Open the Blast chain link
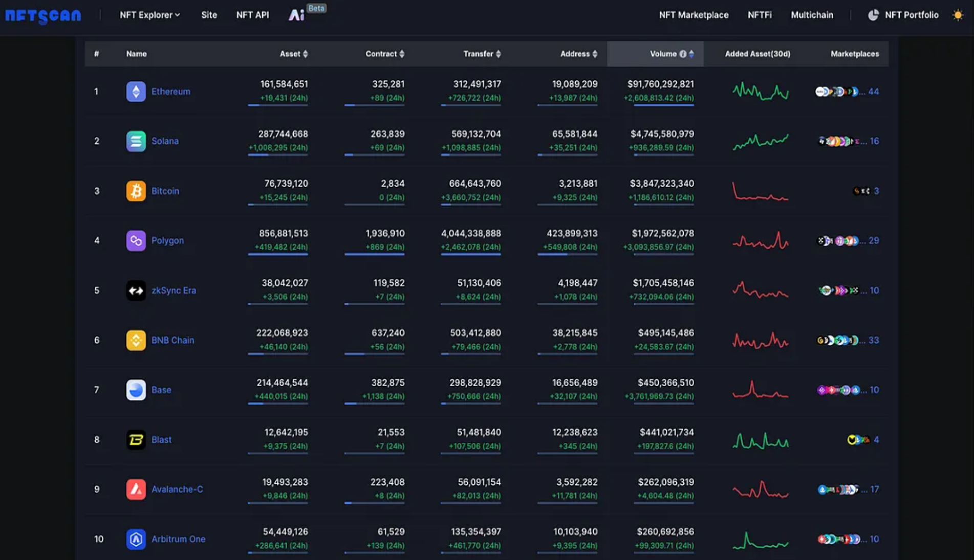This screenshot has height=560, width=974. 161,440
